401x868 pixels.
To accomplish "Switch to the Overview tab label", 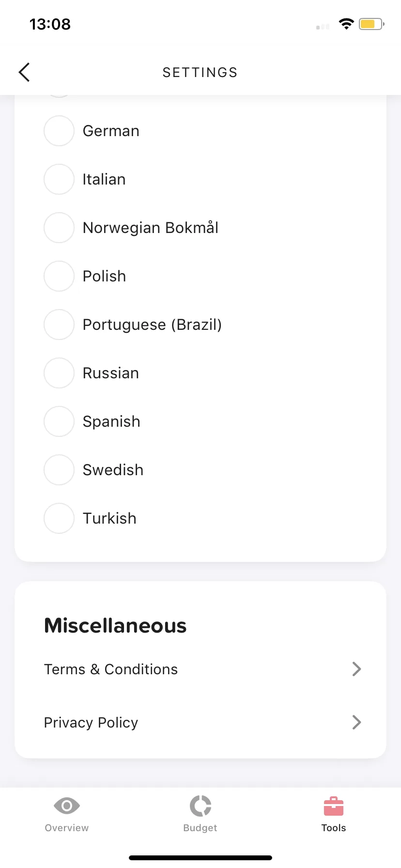I will pyautogui.click(x=67, y=828).
